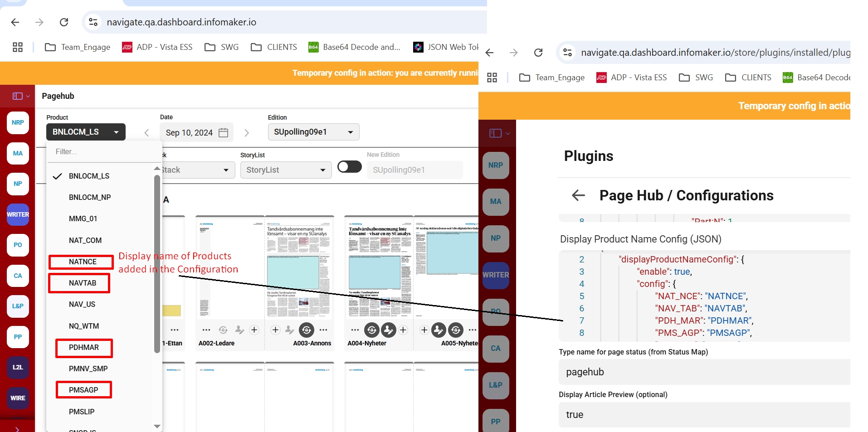Open the WRITER app icon in left sidebar

pyautogui.click(x=18, y=214)
